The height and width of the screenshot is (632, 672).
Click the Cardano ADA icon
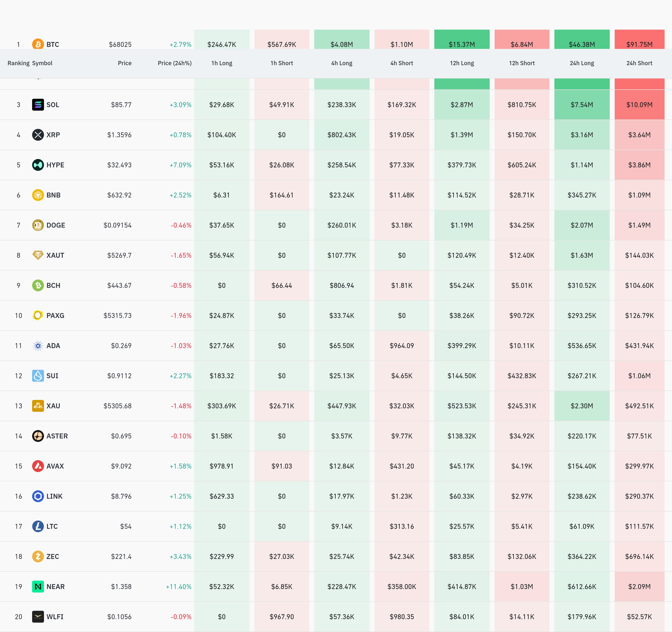click(38, 346)
